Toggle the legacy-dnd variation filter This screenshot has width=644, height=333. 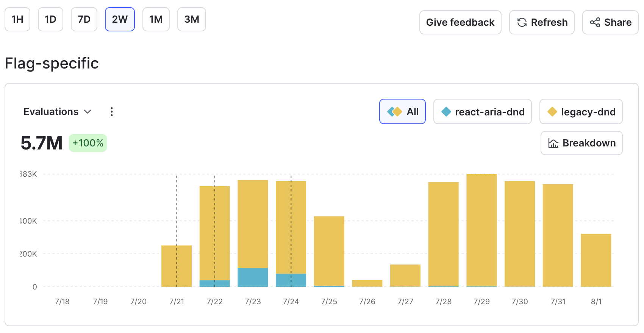[581, 112]
